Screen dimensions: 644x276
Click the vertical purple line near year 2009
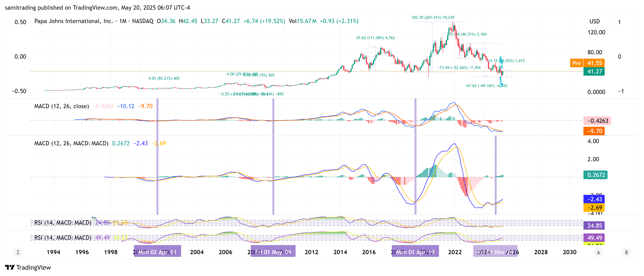click(x=273, y=156)
